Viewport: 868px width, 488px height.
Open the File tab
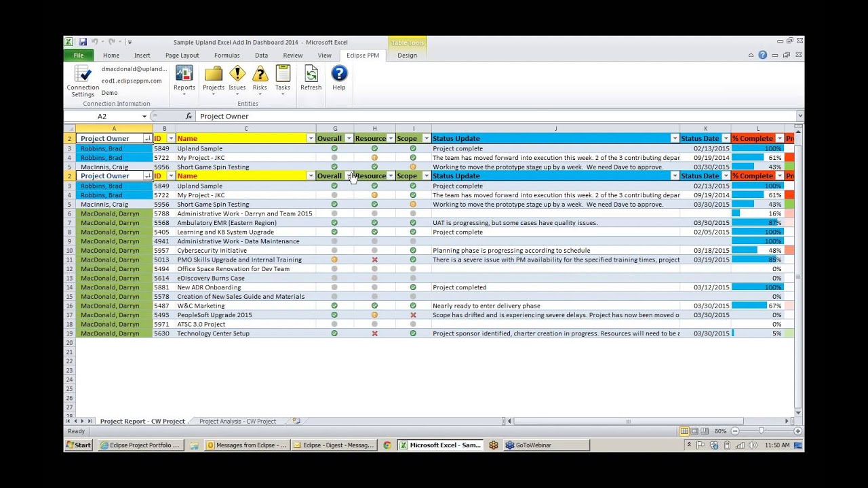[x=79, y=56]
